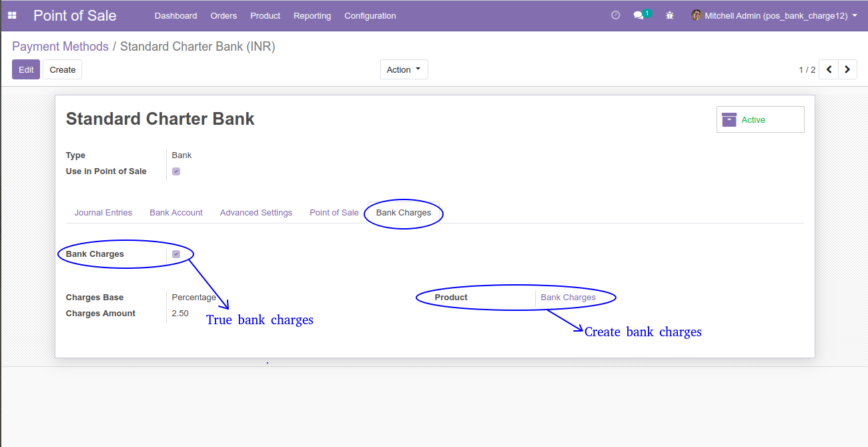Switch to the Bank Account tab
868x447 pixels.
coord(176,213)
